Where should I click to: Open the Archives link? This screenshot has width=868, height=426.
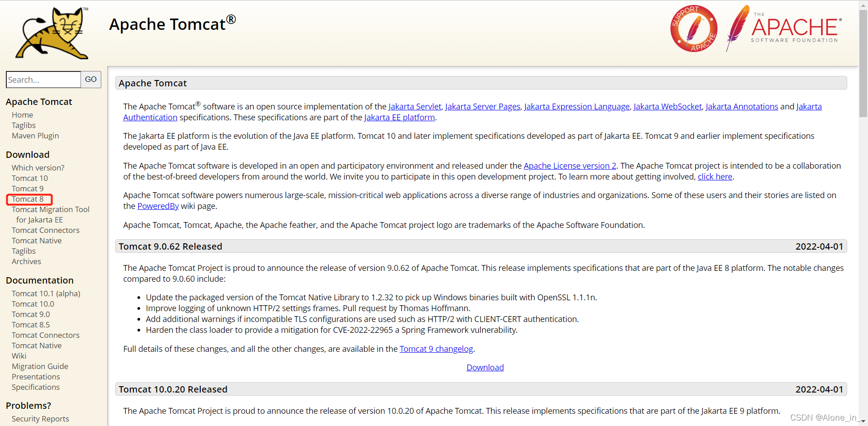(26, 261)
